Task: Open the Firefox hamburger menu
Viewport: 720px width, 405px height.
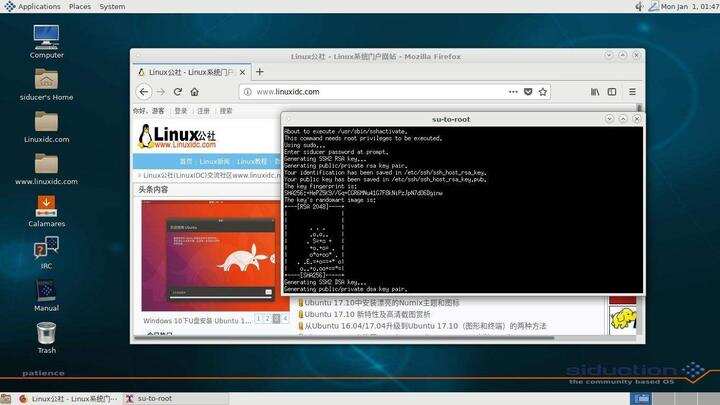Action: click(x=632, y=92)
